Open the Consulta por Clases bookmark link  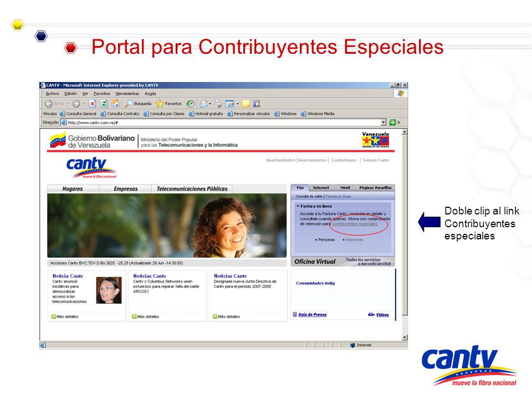[164, 114]
